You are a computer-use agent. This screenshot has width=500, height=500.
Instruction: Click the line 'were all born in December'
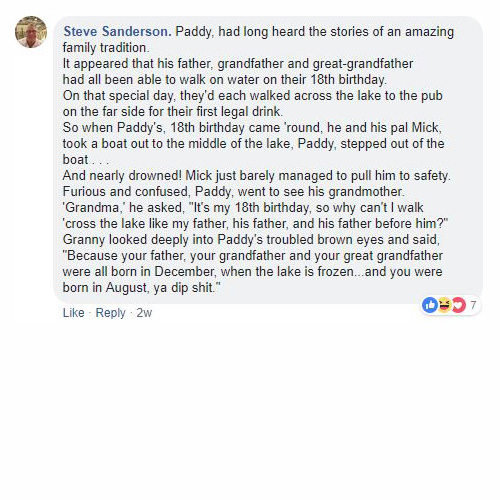pos(252,272)
